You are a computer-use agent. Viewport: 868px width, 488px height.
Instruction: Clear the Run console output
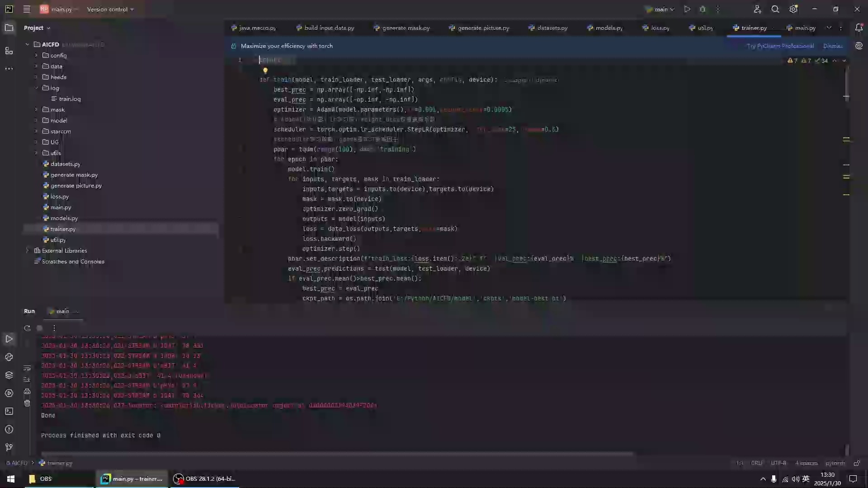[x=27, y=404]
